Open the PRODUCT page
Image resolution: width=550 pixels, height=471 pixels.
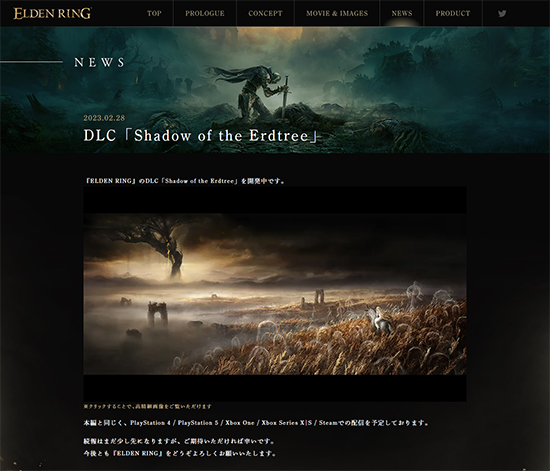coord(453,13)
